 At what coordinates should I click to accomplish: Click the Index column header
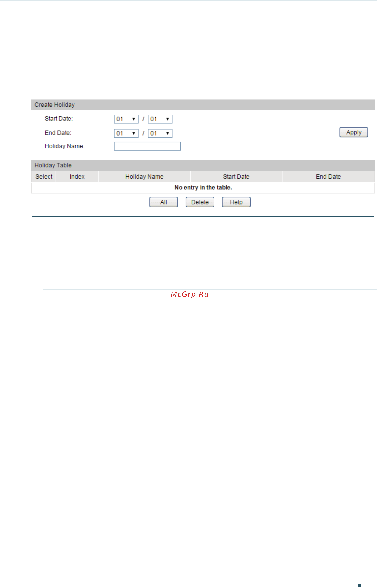(77, 177)
